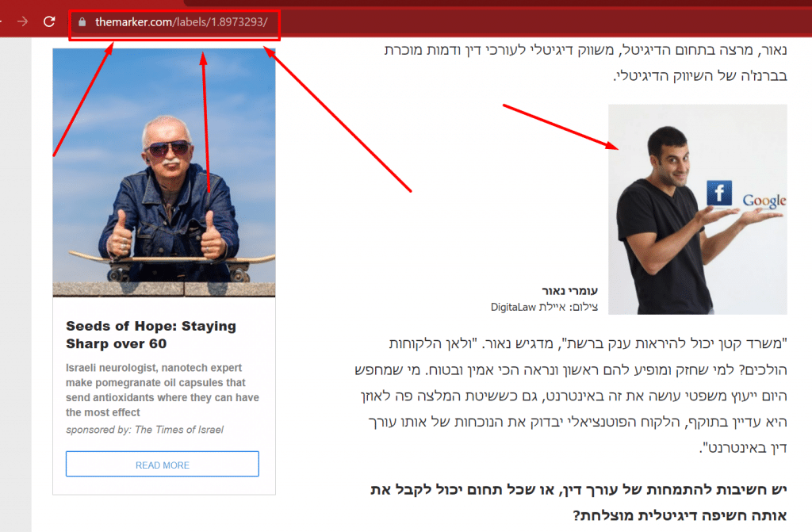Click the Facebook logo in Omri's photo
The height and width of the screenshot is (532, 812).
pos(719,193)
